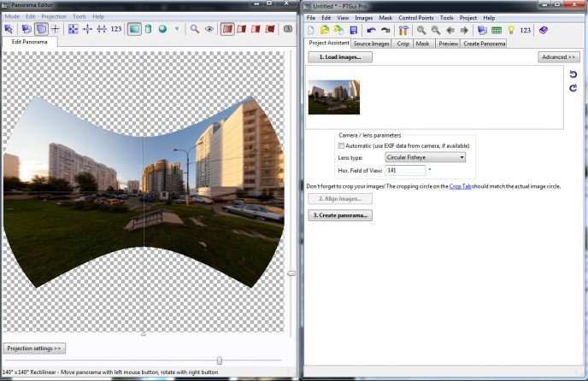Click the pointer tool icon in Panorama Editor
This screenshot has width=588, height=381.
[x=9, y=29]
